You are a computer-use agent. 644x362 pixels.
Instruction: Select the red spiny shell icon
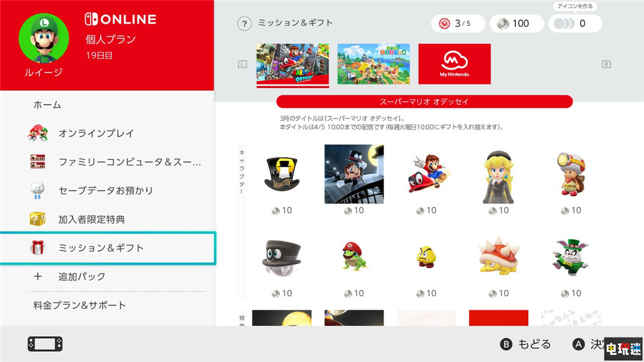click(498, 256)
